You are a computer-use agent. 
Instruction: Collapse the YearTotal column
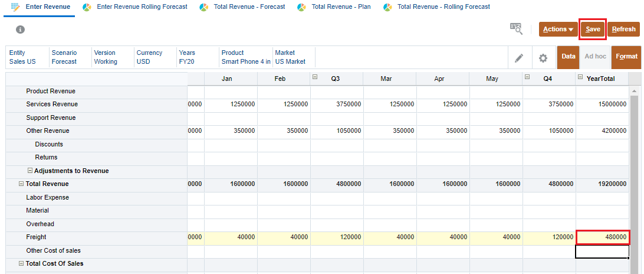[580, 77]
